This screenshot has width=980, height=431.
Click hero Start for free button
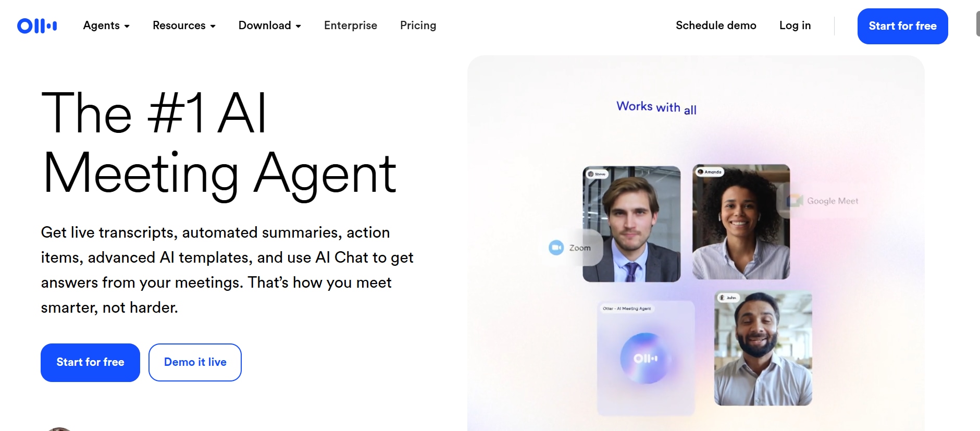point(90,362)
